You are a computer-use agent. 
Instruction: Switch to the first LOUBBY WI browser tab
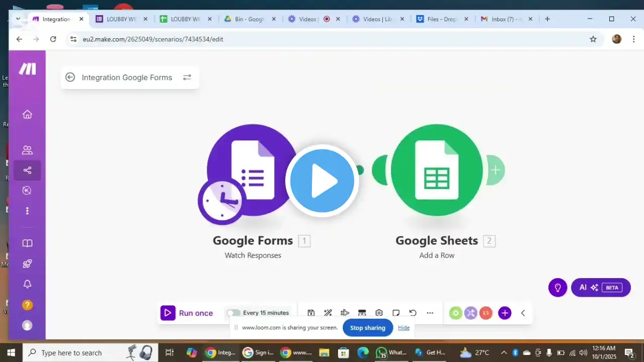122,19
